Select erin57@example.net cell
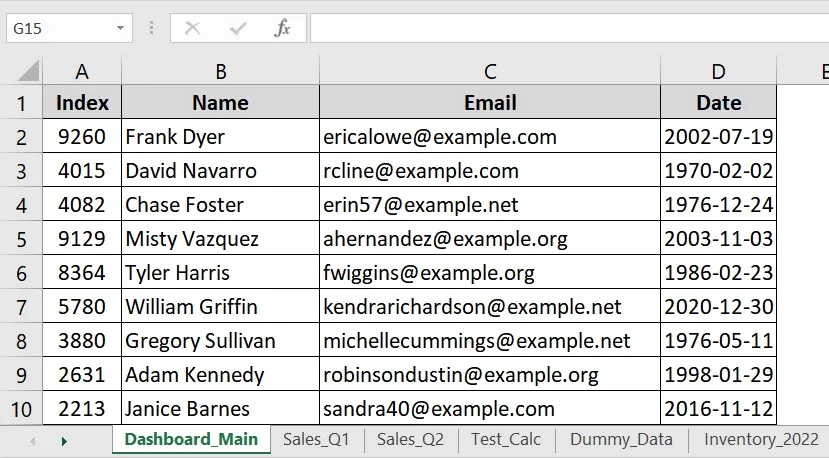 pyautogui.click(x=490, y=205)
